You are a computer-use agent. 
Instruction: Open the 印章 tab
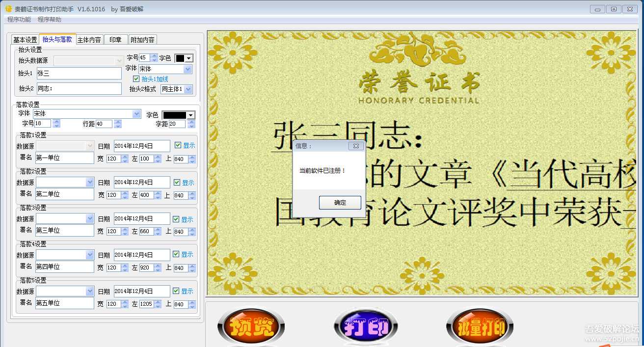coord(116,40)
